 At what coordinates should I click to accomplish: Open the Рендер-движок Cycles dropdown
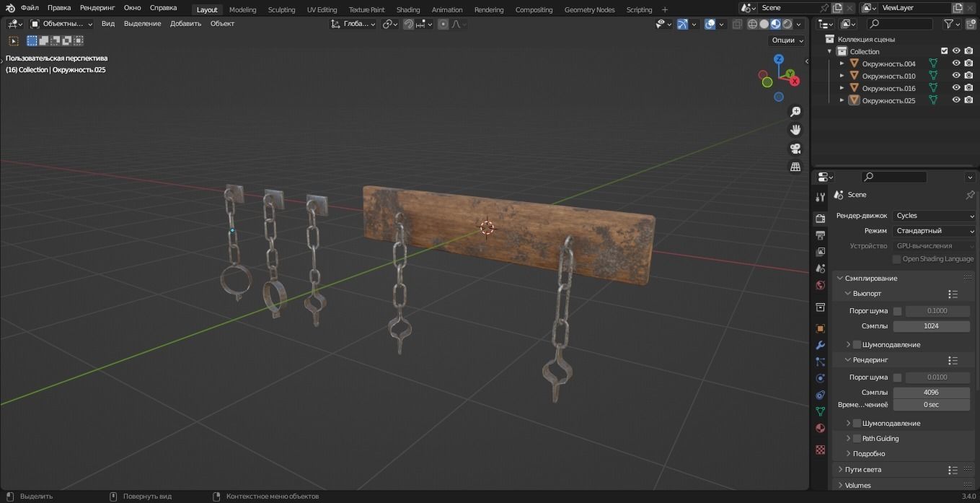935,216
